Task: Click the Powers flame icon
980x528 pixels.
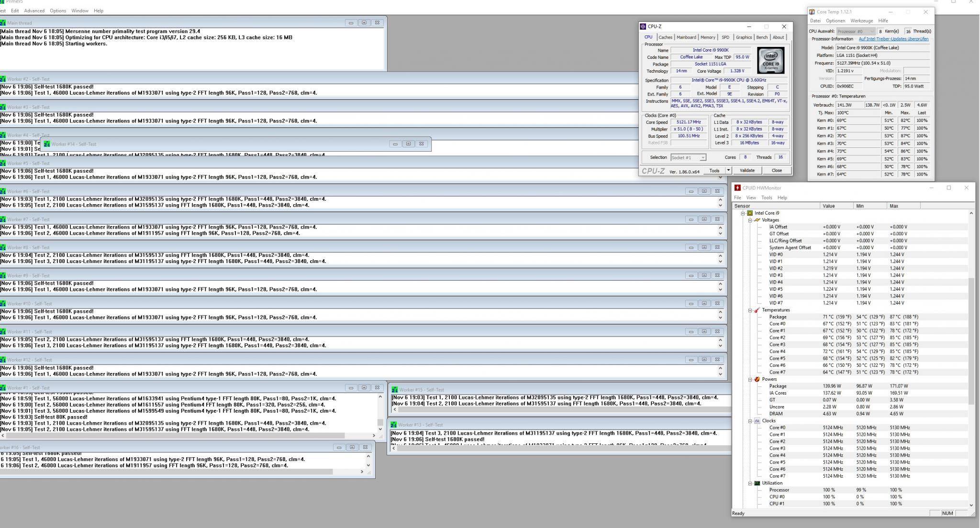Action: 757,379
